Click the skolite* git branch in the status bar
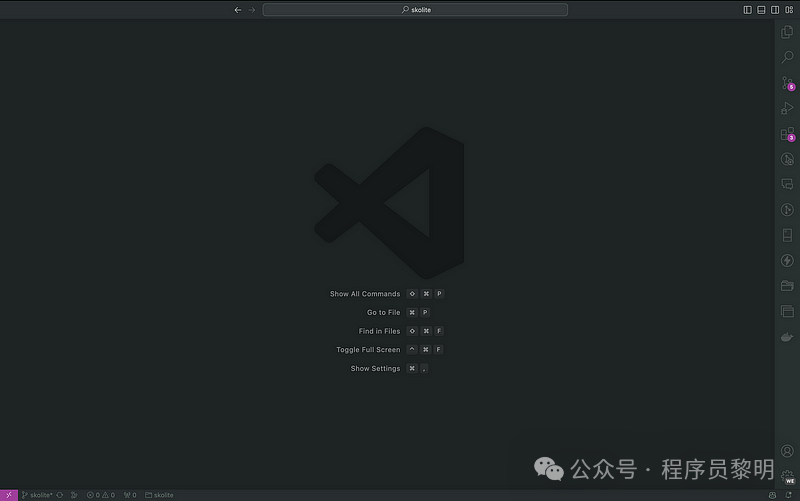This screenshot has width=800, height=501. (x=37, y=495)
